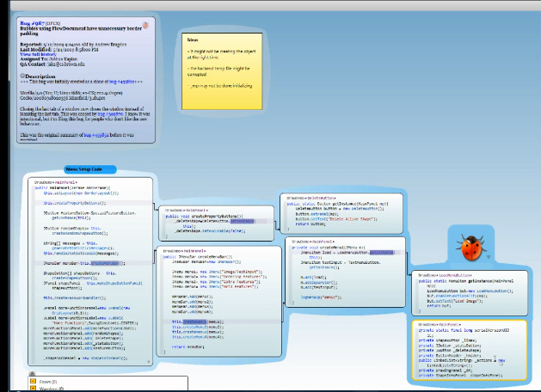Open the bug link in the original summary line
The image size is (541, 392).
[96, 135]
